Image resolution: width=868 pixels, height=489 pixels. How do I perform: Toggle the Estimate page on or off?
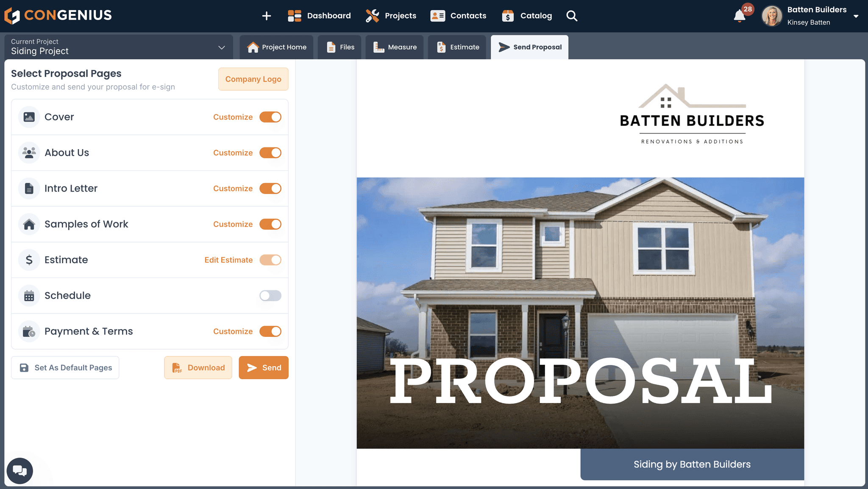click(x=271, y=260)
